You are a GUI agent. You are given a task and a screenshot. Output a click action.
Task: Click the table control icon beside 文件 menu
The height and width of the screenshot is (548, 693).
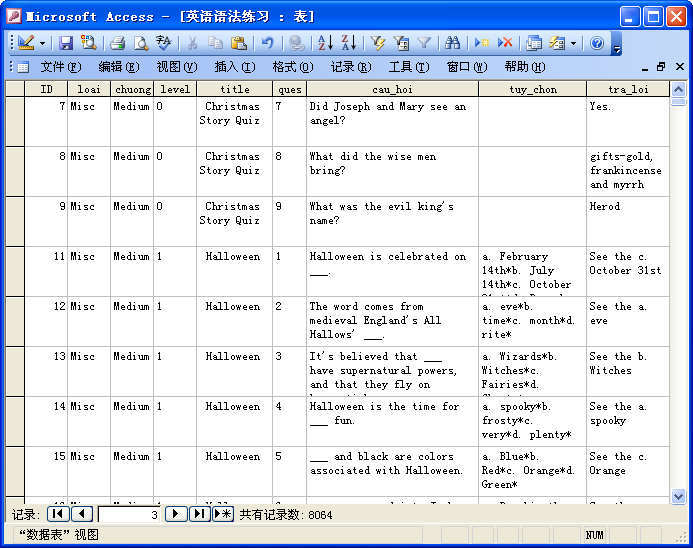(x=23, y=67)
